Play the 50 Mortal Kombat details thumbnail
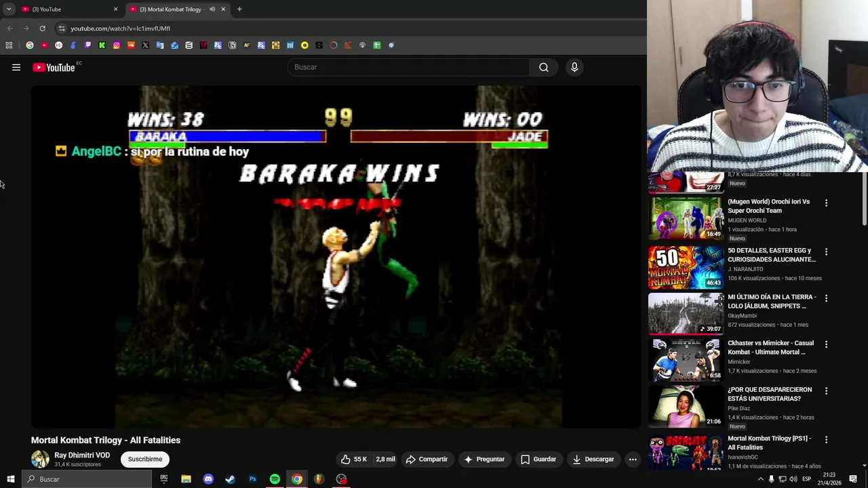 686,267
